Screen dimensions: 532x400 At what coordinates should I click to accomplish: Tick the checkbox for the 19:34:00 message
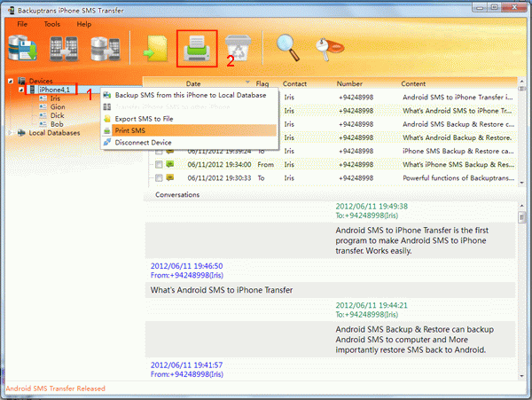pos(159,165)
